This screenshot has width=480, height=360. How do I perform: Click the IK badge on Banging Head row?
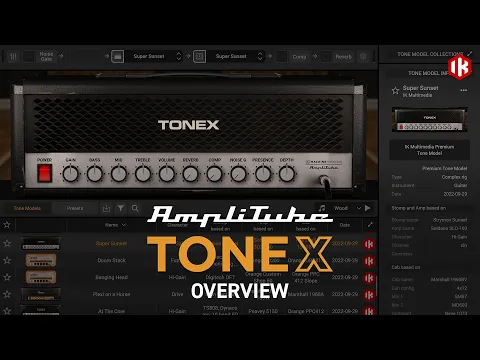pyautogui.click(x=369, y=278)
